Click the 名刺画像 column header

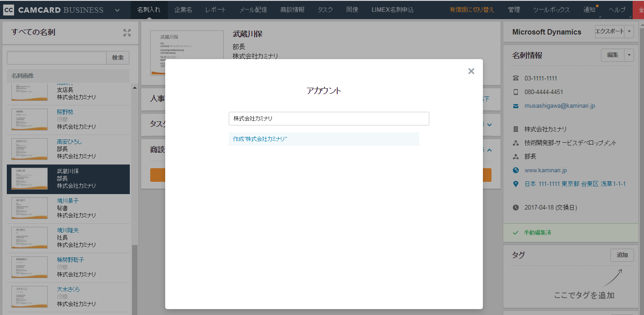click(68, 75)
